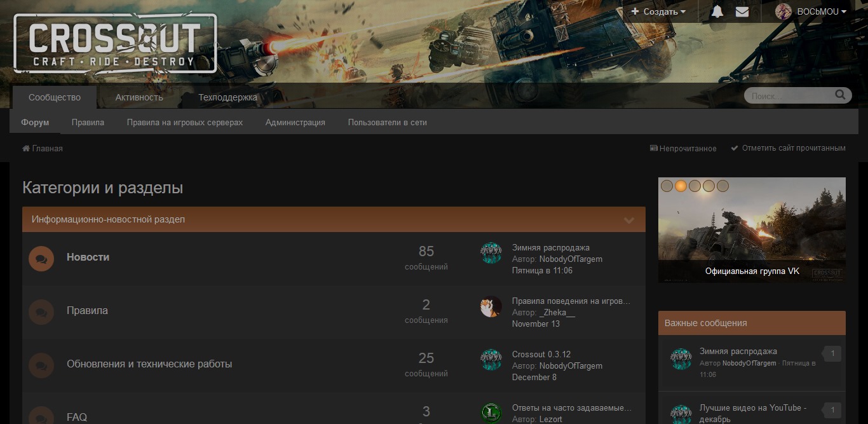This screenshot has height=424, width=868.
Task: Switch to the Активность tab
Action: tap(139, 97)
